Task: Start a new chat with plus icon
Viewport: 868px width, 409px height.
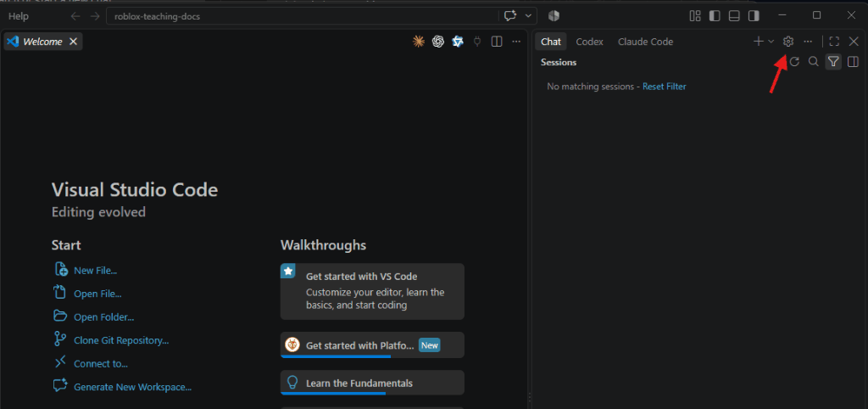Action: (x=759, y=42)
